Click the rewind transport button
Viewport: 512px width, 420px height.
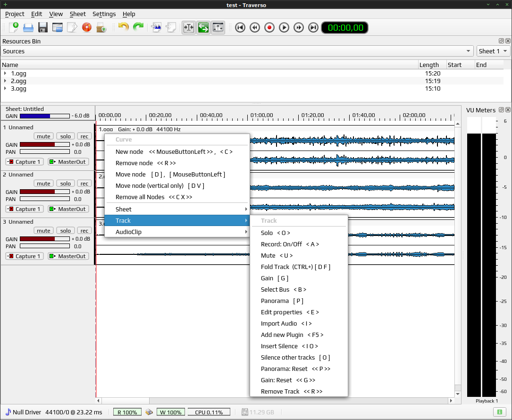point(255,27)
